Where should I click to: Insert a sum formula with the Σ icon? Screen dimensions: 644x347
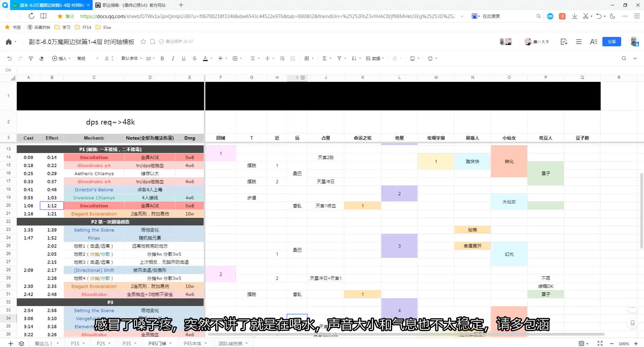pyautogui.click(x=325, y=58)
